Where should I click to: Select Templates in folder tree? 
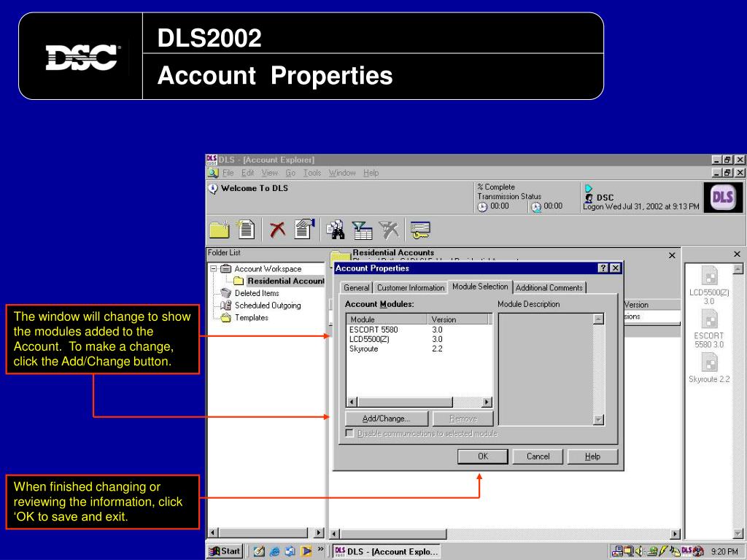coord(252,318)
